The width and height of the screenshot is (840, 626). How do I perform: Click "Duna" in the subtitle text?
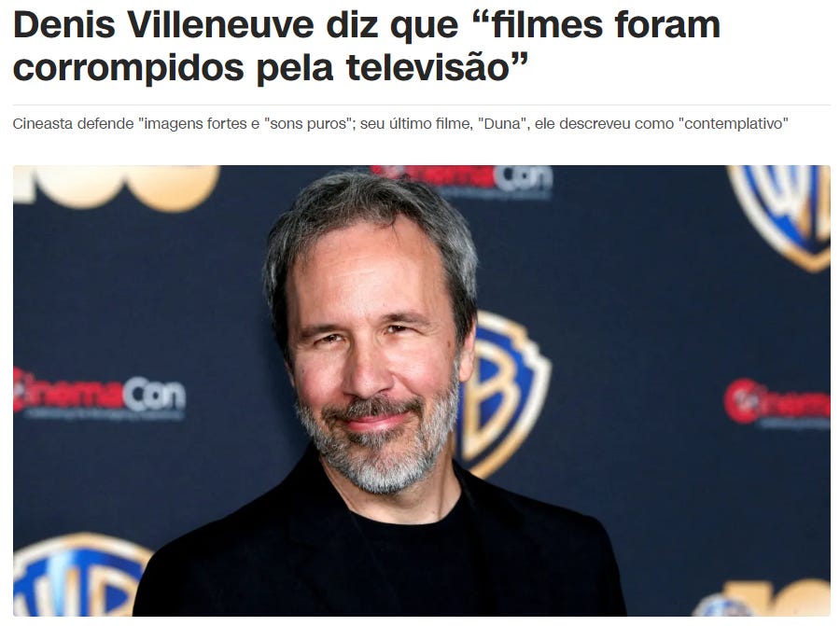502,124
